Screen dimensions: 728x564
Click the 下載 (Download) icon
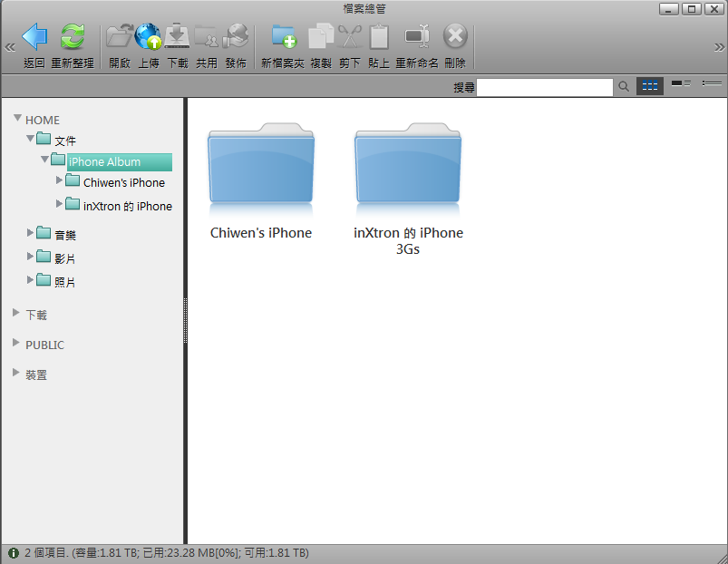click(178, 38)
